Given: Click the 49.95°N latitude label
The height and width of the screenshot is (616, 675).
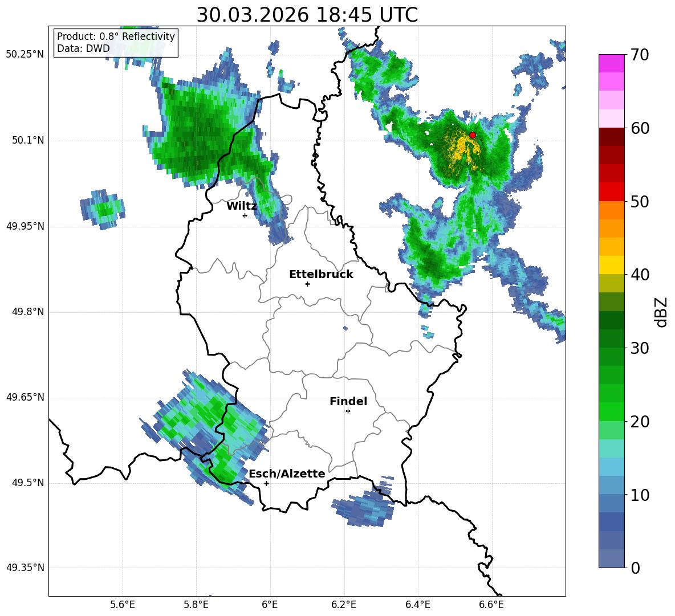Looking at the screenshot, I should click(25, 226).
